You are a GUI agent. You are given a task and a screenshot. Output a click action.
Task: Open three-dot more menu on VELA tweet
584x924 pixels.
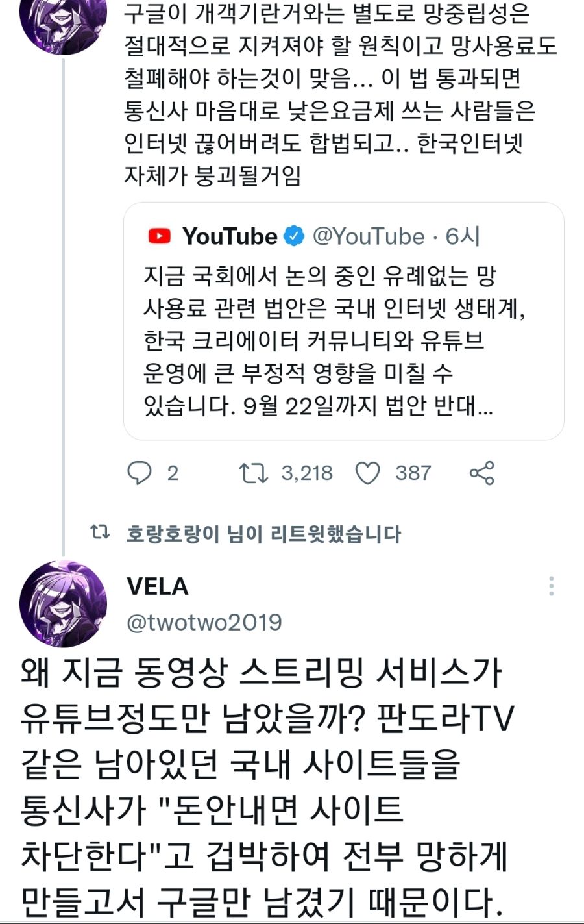pyautogui.click(x=551, y=586)
